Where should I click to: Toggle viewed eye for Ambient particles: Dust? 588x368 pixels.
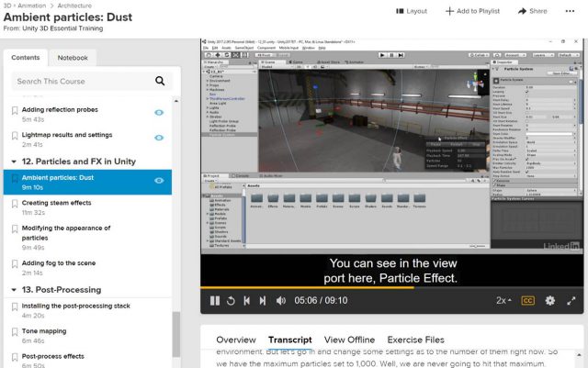159,180
